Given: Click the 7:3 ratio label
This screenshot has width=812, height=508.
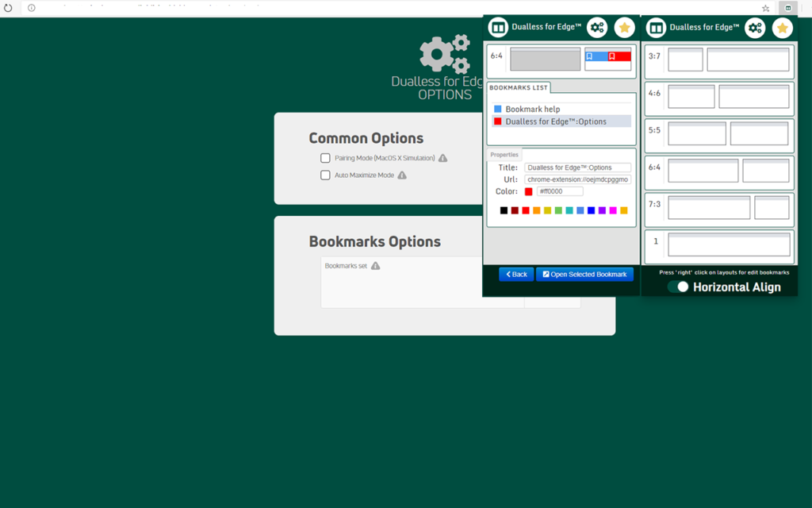Looking at the screenshot, I should click(x=654, y=204).
